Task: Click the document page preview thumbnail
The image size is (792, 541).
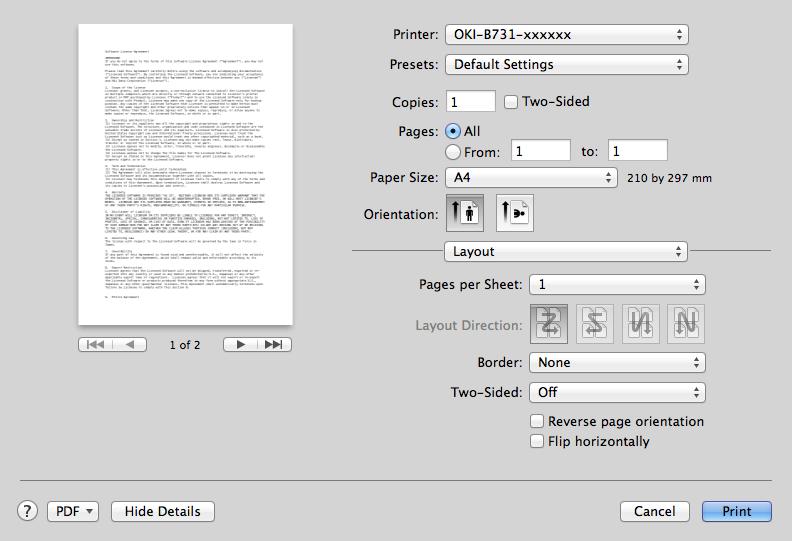Action: 185,175
